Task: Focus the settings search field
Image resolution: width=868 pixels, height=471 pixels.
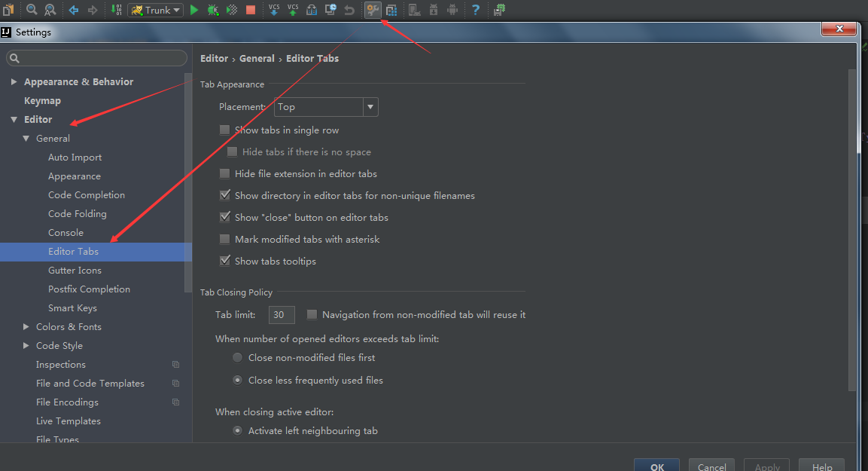Action: coord(96,57)
